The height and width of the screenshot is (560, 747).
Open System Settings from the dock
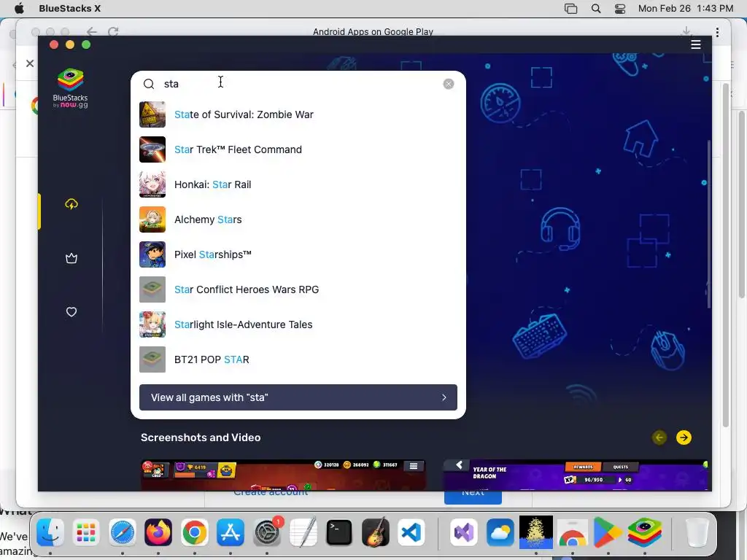click(267, 532)
